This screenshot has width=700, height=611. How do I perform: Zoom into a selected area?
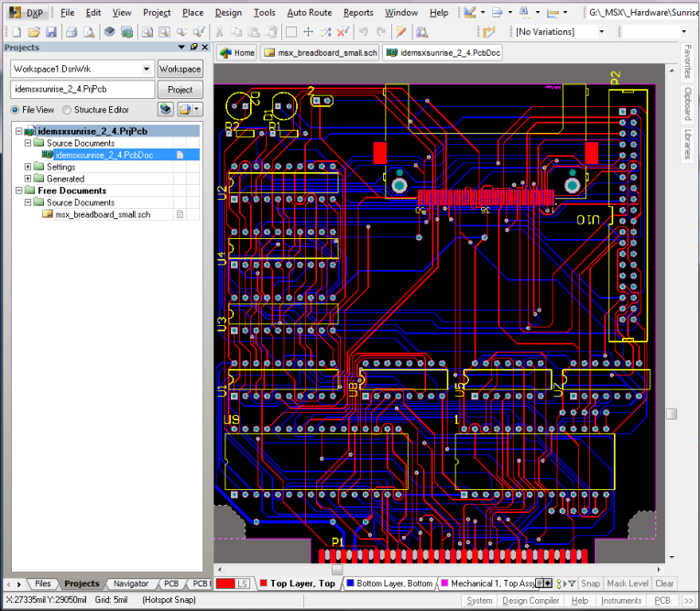164,32
